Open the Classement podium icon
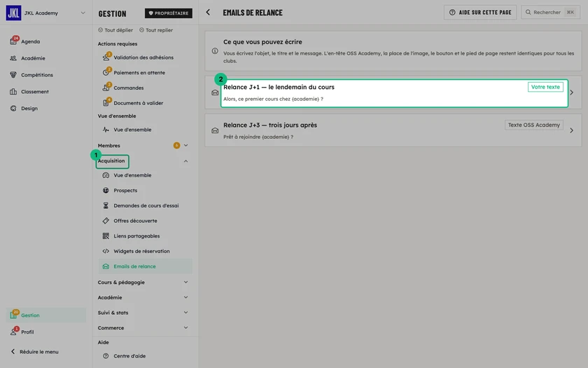The width and height of the screenshot is (588, 368). click(x=13, y=92)
